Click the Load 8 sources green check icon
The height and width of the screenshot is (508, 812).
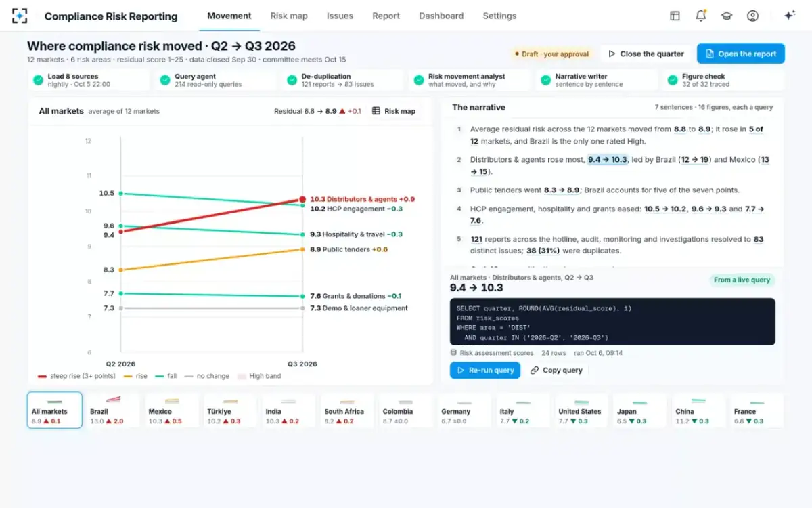coord(38,80)
